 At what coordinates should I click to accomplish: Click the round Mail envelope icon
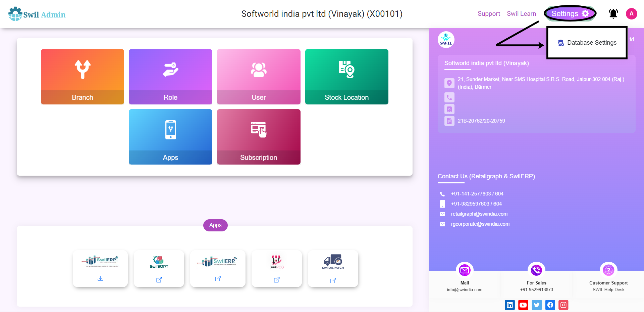(465, 270)
